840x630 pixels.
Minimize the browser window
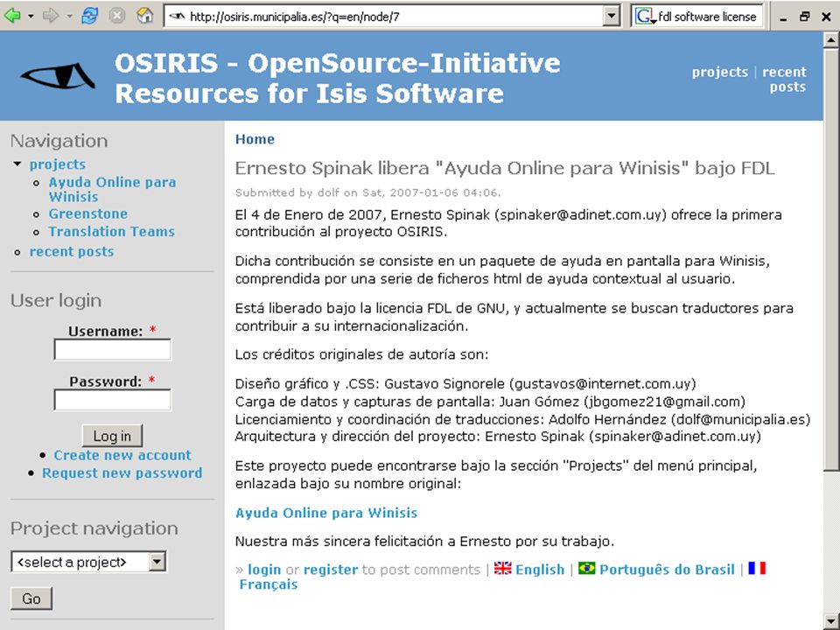point(784,17)
